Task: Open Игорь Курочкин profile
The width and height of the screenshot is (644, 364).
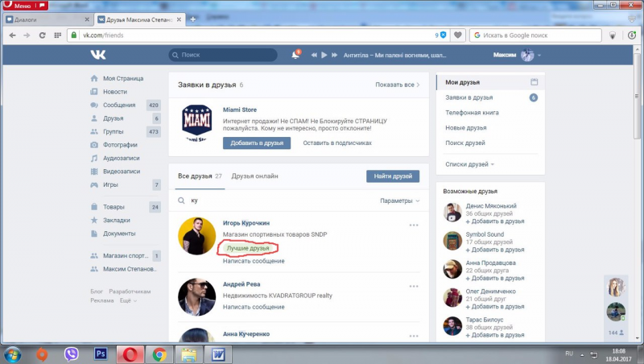Action: (x=246, y=223)
